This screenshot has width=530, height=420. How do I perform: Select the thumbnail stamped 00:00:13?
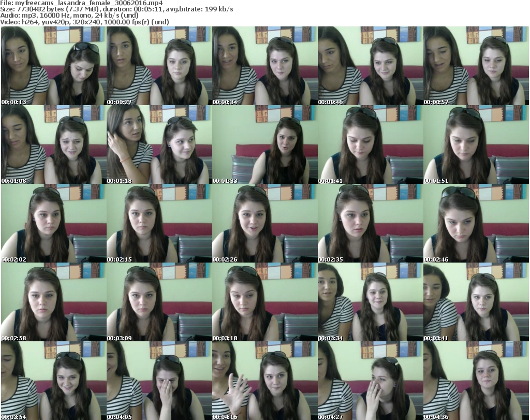tap(54, 66)
